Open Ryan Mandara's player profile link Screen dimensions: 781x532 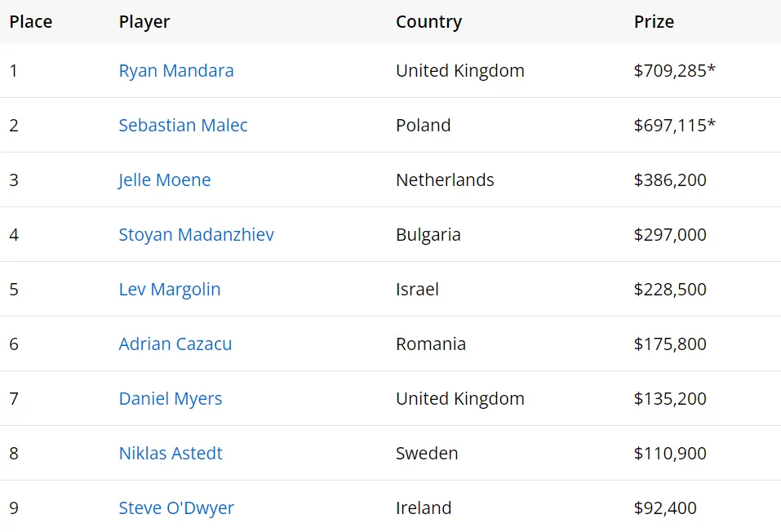[x=175, y=71]
